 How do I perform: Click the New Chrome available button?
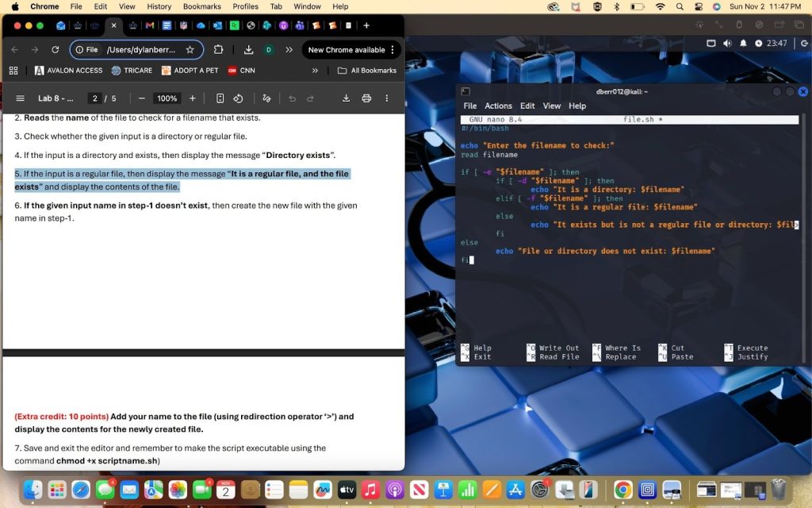point(347,49)
